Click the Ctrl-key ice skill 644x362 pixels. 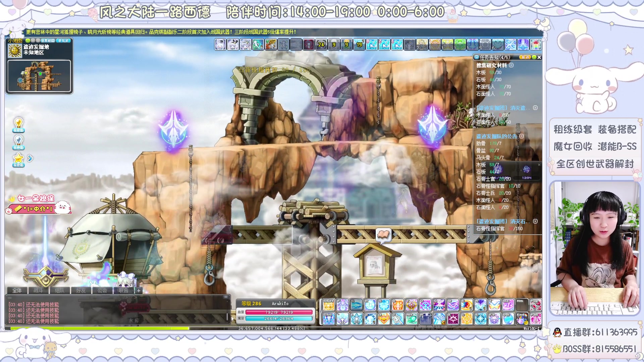(329, 319)
